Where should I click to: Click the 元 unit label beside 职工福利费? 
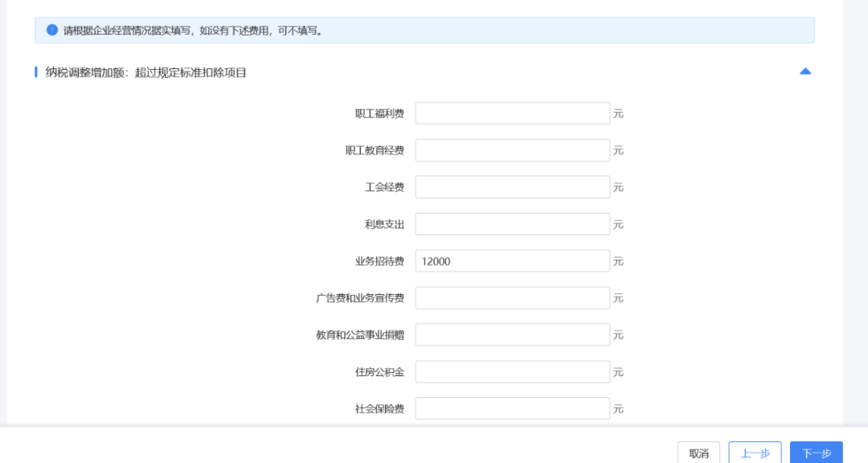(618, 113)
